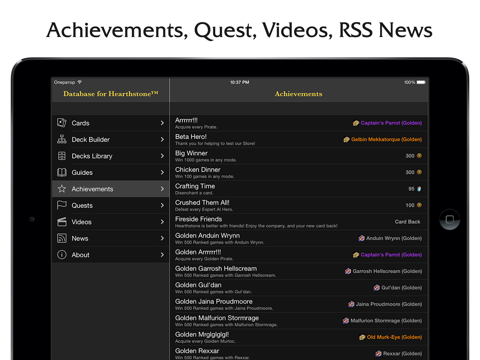Click card icon beside Gul'dan (Golden)

pyautogui.click(x=376, y=287)
